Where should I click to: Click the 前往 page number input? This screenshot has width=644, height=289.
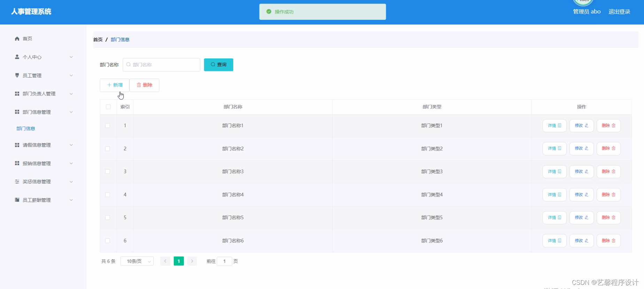pos(224,261)
